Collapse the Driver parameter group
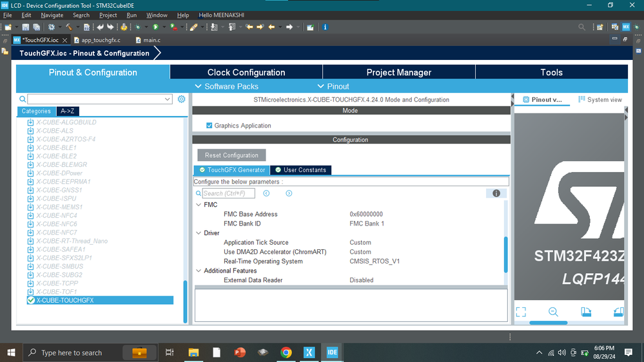 click(x=199, y=233)
